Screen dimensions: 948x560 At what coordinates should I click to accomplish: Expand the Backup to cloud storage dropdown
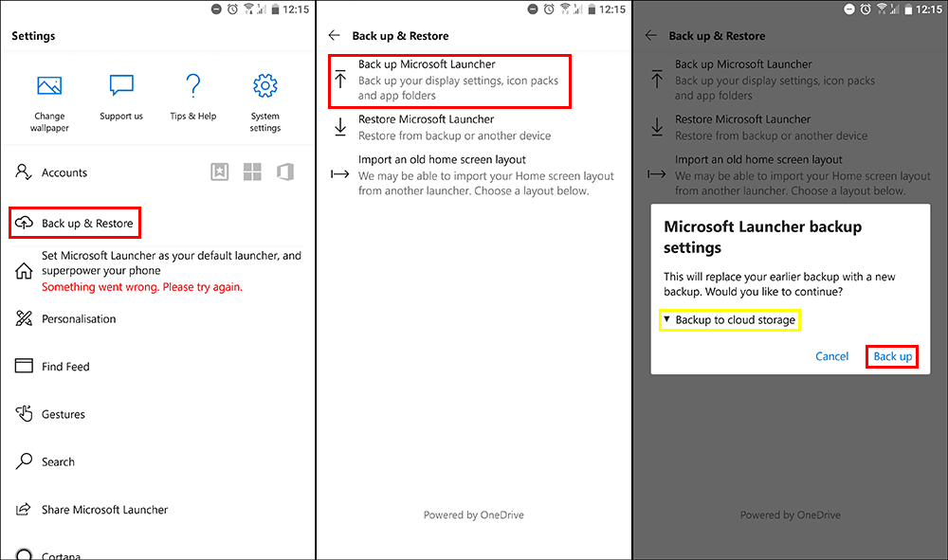coord(730,320)
